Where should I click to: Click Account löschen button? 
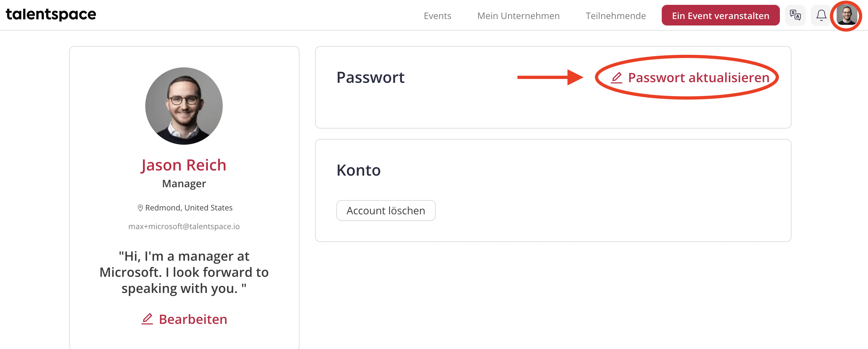click(385, 210)
